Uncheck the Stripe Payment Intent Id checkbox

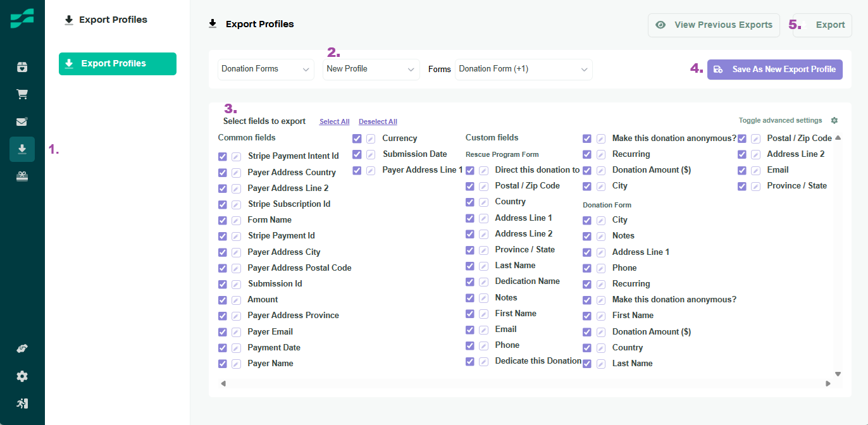pos(223,156)
